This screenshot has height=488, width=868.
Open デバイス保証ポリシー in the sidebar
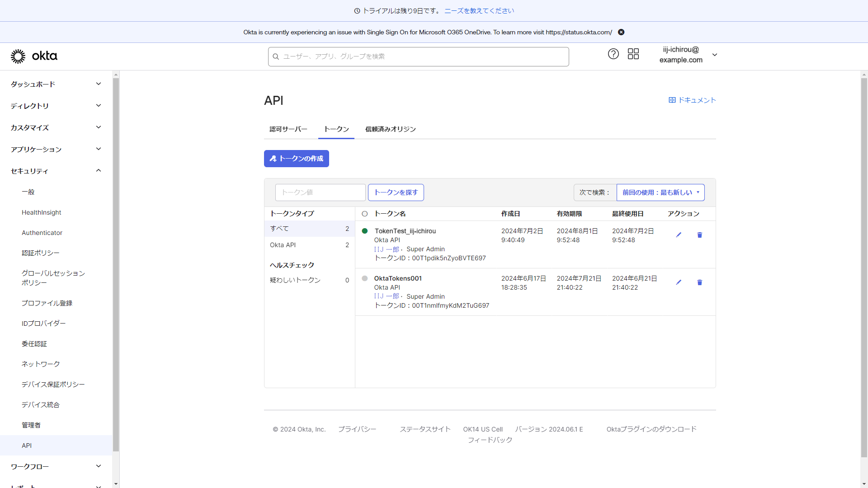coord(53,385)
